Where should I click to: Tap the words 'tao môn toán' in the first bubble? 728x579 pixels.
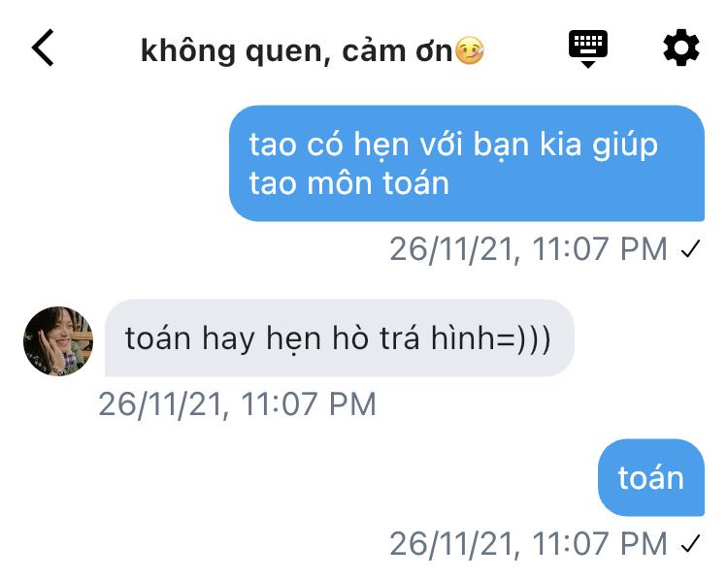tap(349, 182)
